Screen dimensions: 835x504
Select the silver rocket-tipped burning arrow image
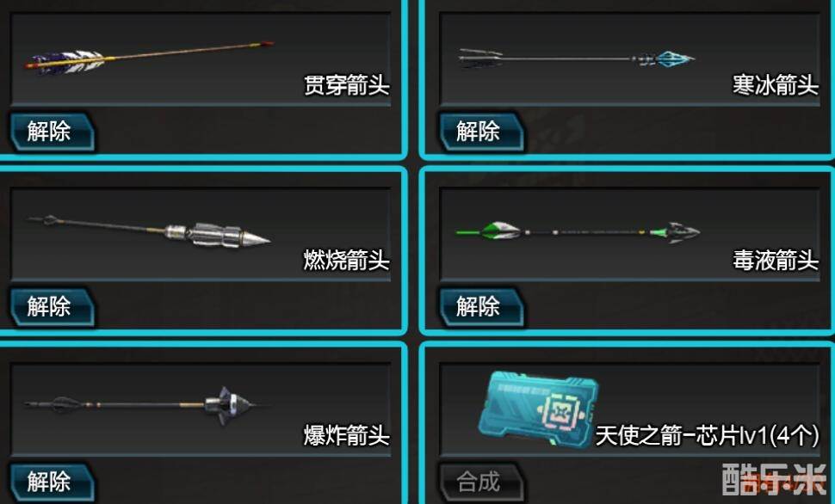point(149,231)
